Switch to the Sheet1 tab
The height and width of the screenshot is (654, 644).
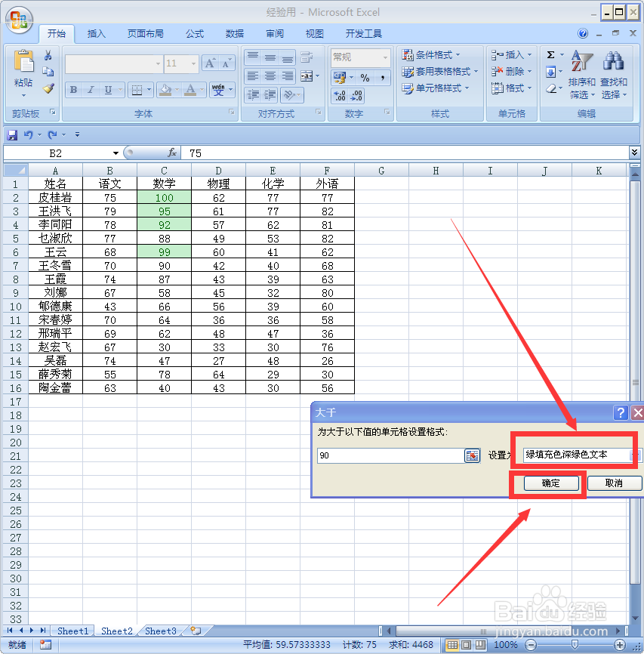click(73, 631)
